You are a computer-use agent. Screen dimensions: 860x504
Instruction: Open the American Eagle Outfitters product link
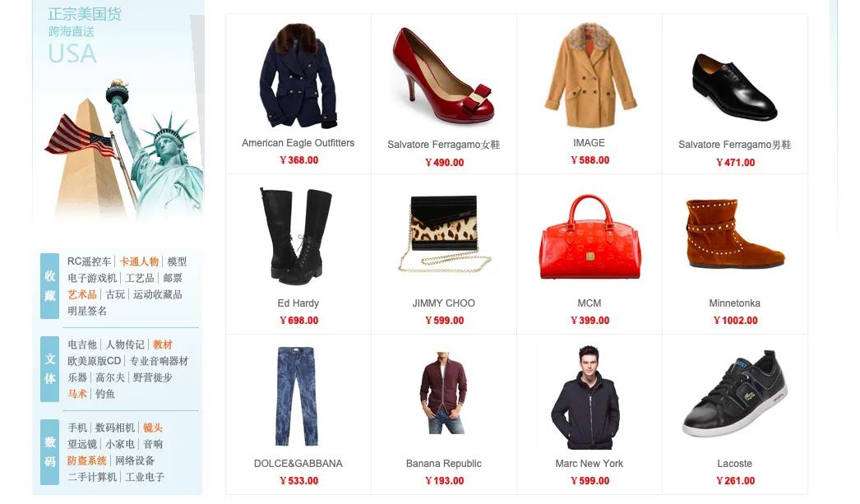coord(298,143)
